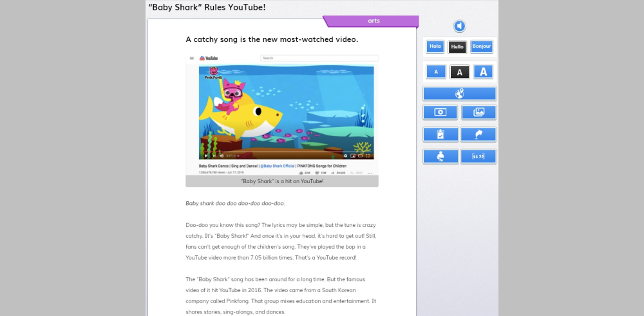The width and height of the screenshot is (644, 316).
Task: Switch article language to Hola (Spanish)
Action: [435, 46]
